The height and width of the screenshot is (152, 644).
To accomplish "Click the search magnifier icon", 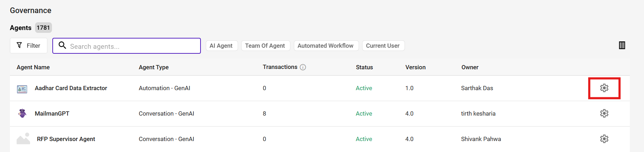I will [x=62, y=45].
